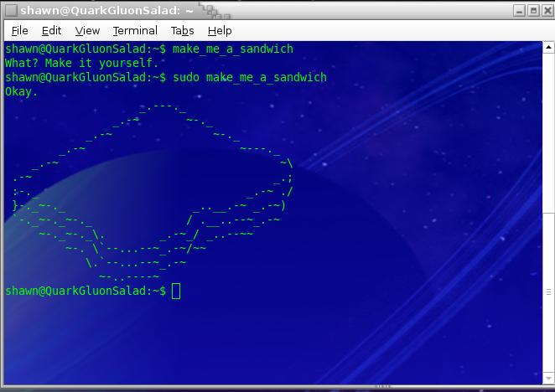Open the Tabs menu

click(x=182, y=30)
